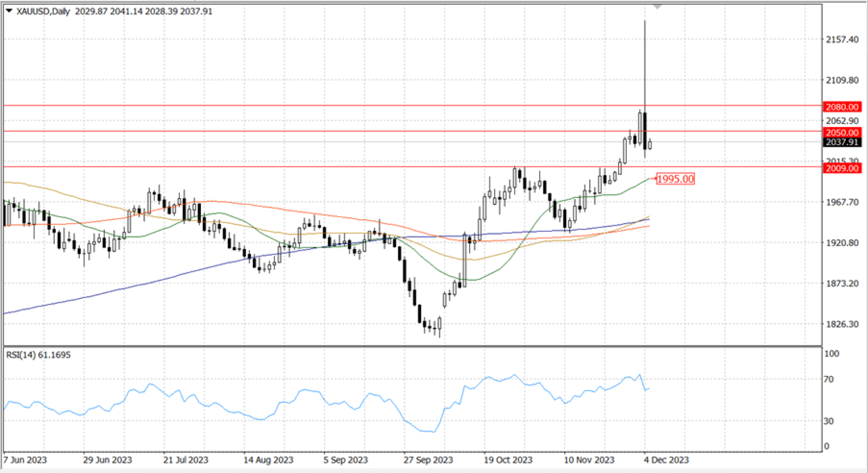The image size is (868, 473).
Task: Click the RSI 30 level label
Action: pyautogui.click(x=828, y=421)
